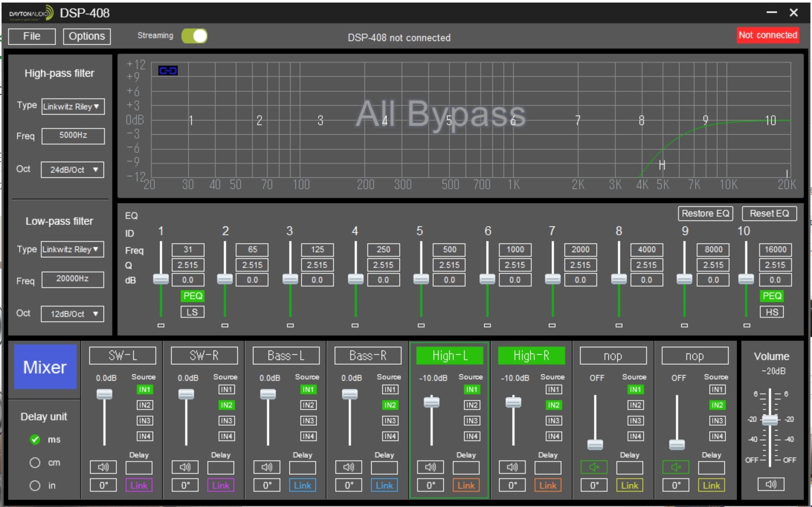Click the Restore EQ button

tap(705, 214)
